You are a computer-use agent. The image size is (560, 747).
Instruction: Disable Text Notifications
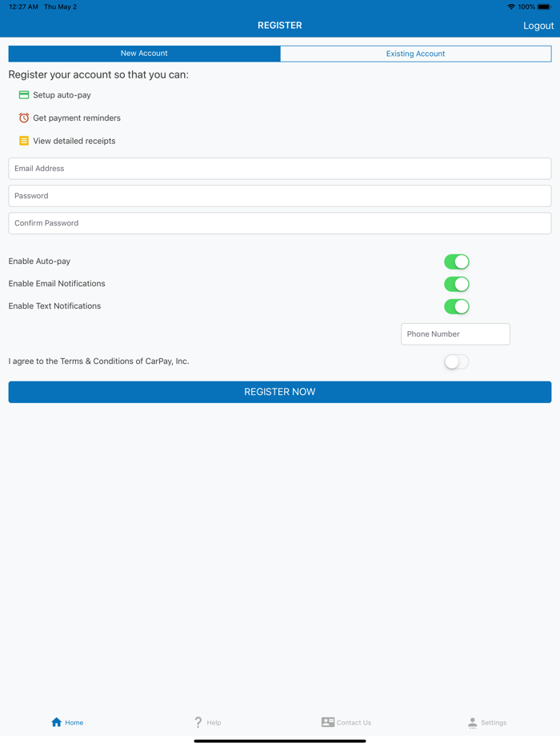coord(456,306)
